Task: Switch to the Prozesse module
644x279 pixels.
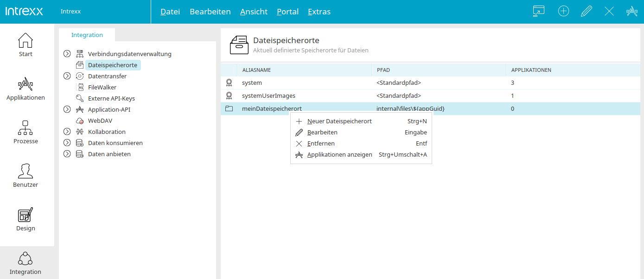Action: [26, 132]
